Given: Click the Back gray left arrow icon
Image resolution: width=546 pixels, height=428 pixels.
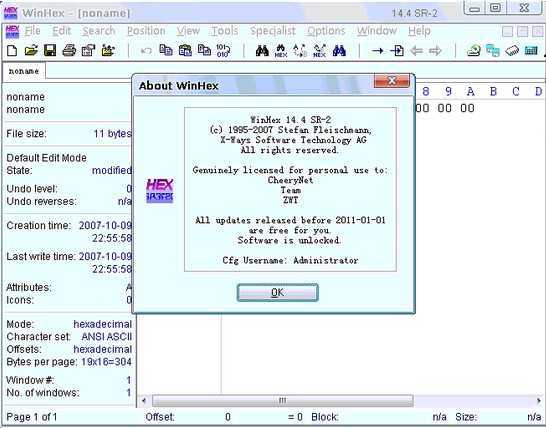Looking at the screenshot, I should 416,51.
